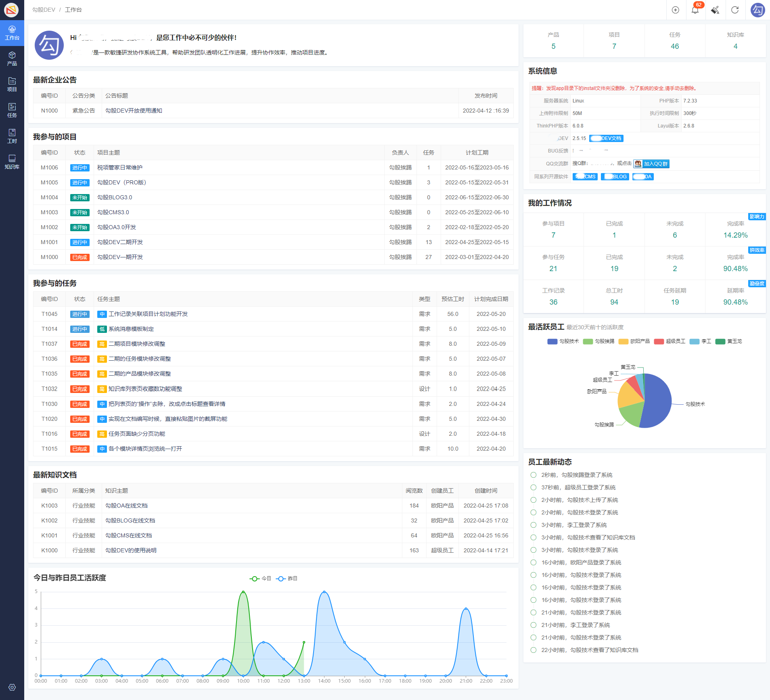Toggle 勾股挨踢 pie legend swatch
Image resolution: width=770 pixels, height=700 pixels.
click(x=588, y=342)
